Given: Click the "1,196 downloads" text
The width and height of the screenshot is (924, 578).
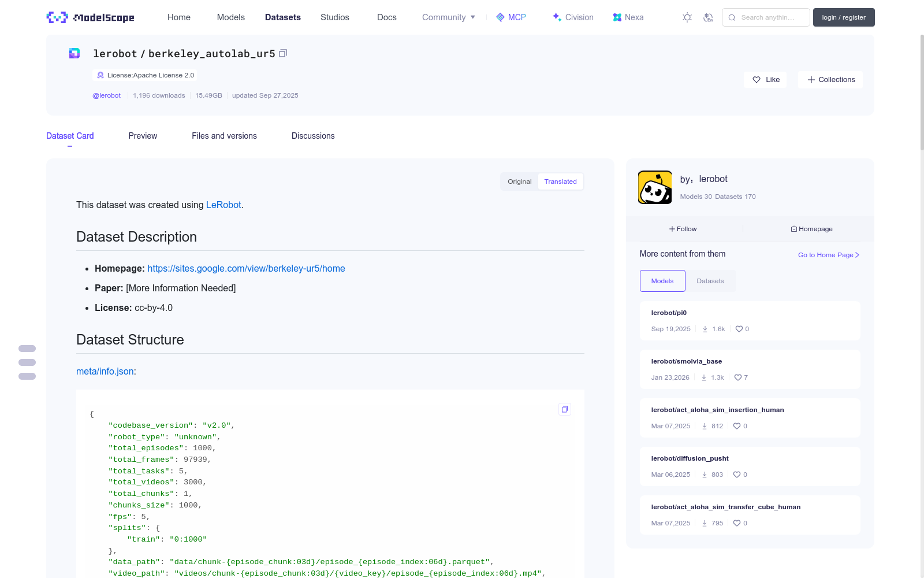Looking at the screenshot, I should pyautogui.click(x=159, y=95).
